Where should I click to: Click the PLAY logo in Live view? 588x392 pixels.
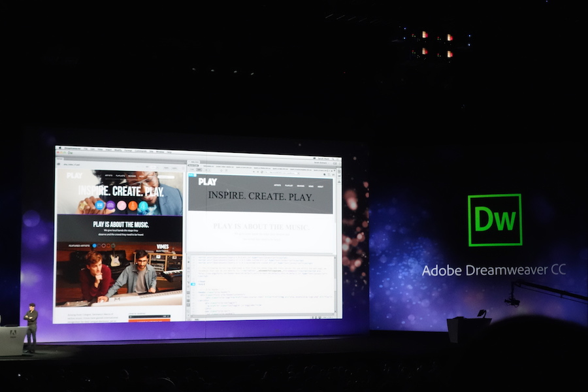(x=207, y=182)
